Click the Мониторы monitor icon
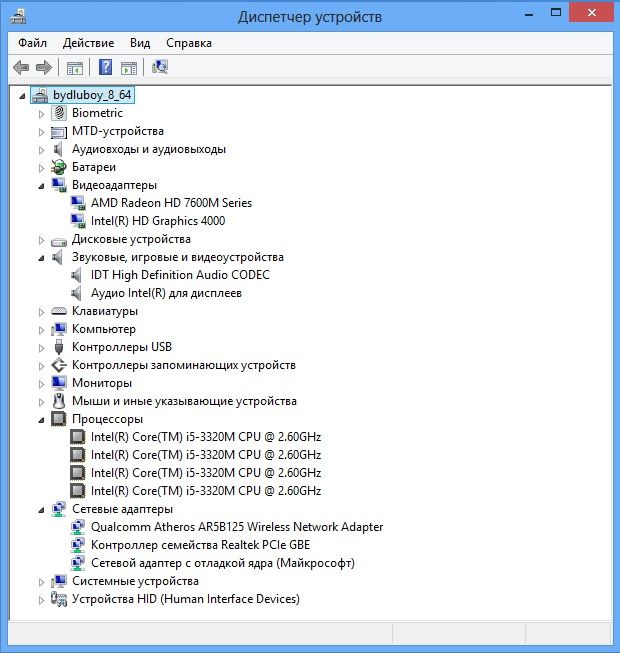The width and height of the screenshot is (620, 653). [x=59, y=383]
